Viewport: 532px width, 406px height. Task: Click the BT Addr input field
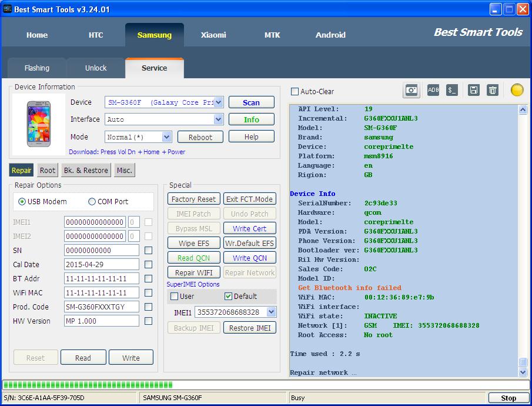point(102,278)
